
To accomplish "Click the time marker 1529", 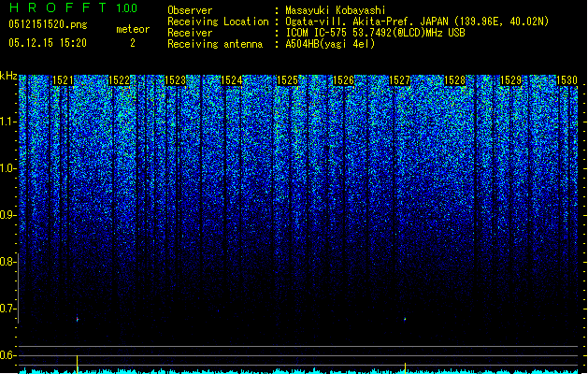I will 511,80.
